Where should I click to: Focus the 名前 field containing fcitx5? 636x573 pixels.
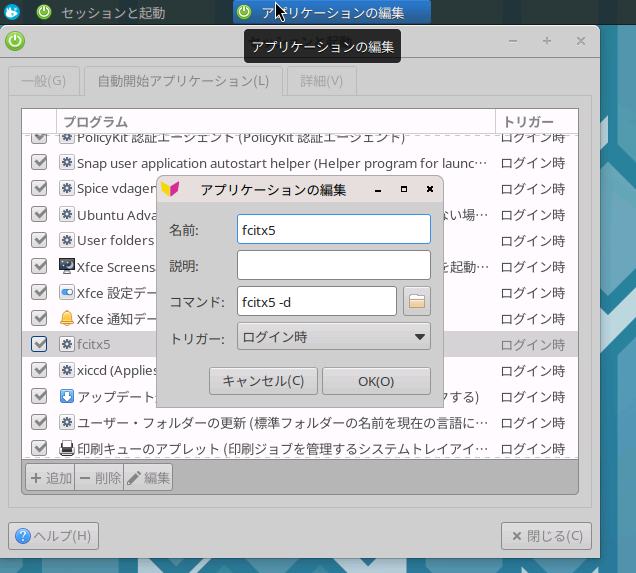pyautogui.click(x=334, y=230)
